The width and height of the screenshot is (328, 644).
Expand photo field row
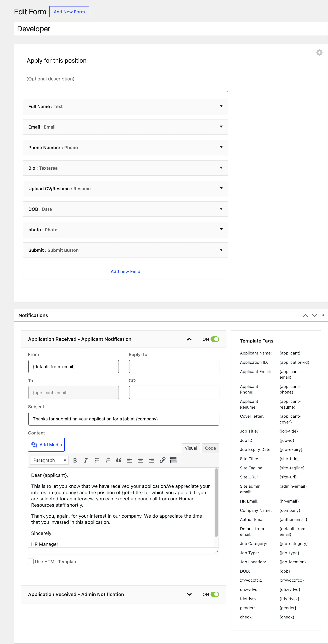coord(125,229)
